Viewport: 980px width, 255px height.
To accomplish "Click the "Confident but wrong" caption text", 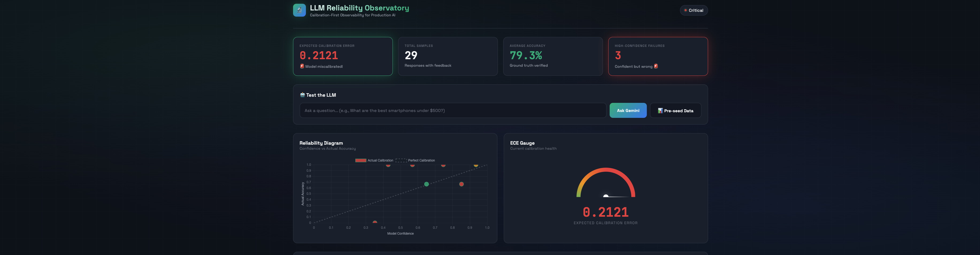I will point(633,66).
